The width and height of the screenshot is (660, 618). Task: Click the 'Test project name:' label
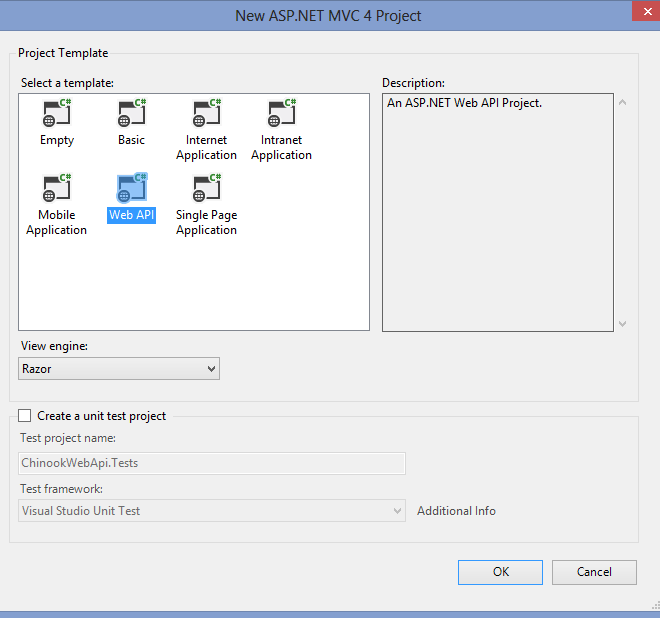click(x=68, y=438)
